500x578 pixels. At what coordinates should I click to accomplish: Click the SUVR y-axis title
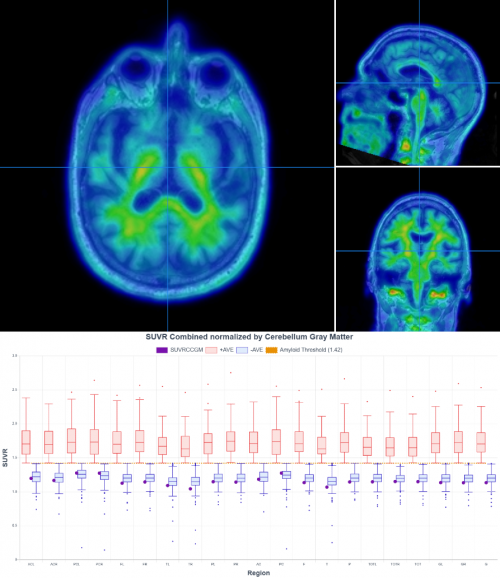pyautogui.click(x=5, y=457)
